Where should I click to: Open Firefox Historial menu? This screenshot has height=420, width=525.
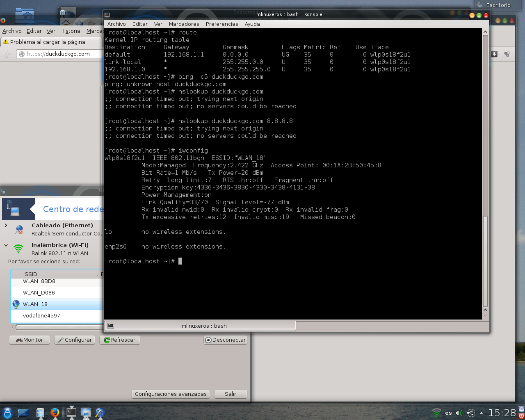tap(71, 31)
